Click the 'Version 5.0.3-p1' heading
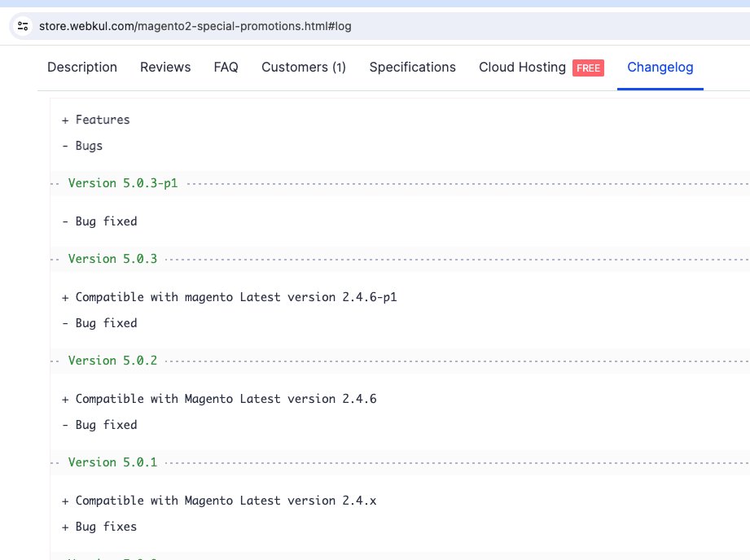Screen dimensions: 750x560 coord(123,183)
